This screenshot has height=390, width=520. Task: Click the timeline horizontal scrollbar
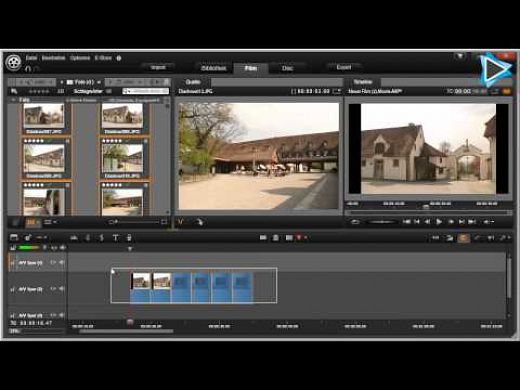[126, 331]
